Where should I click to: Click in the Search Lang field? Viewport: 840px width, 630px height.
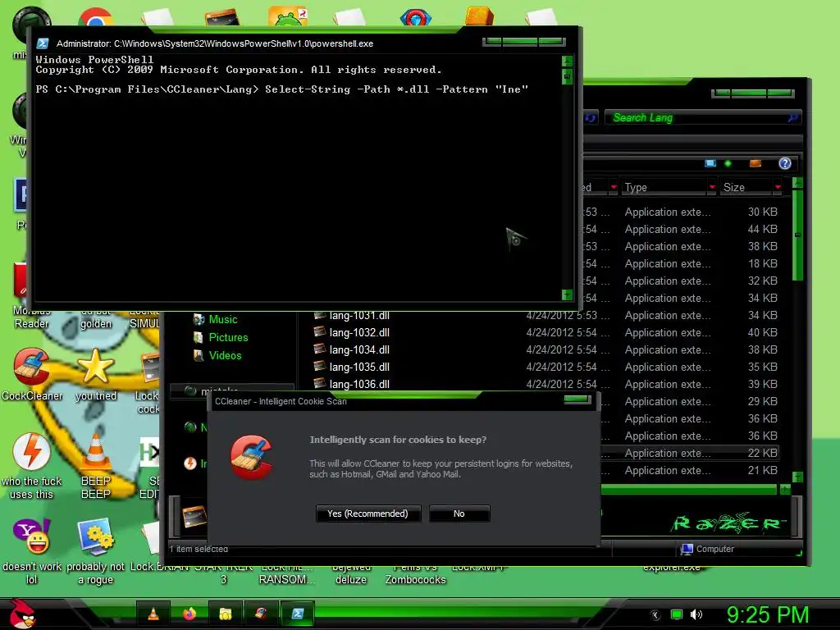coord(696,118)
